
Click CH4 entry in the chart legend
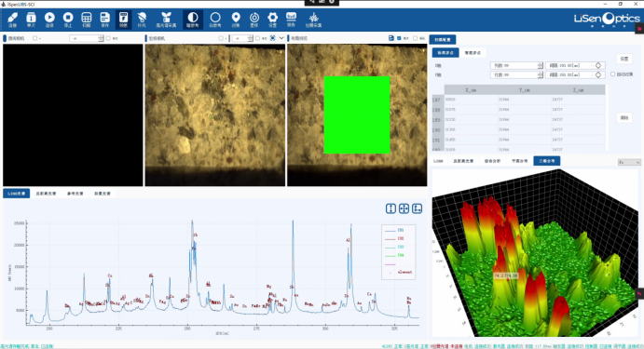(x=395, y=256)
